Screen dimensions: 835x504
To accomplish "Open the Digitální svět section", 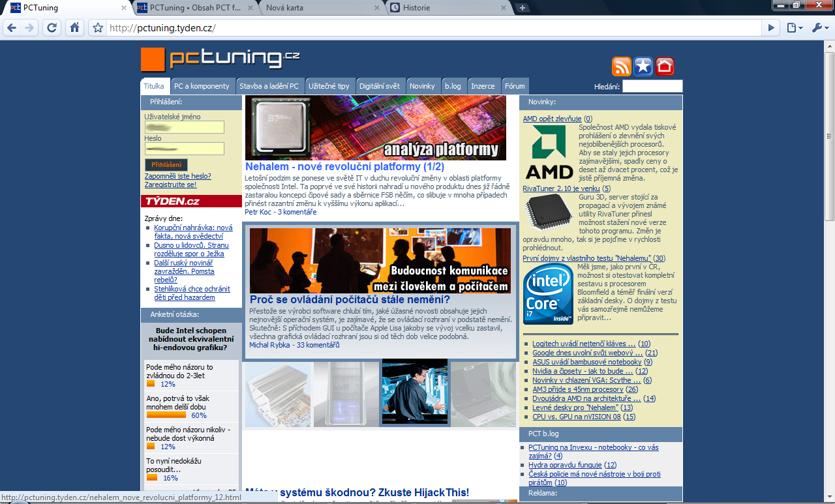I will pos(380,86).
